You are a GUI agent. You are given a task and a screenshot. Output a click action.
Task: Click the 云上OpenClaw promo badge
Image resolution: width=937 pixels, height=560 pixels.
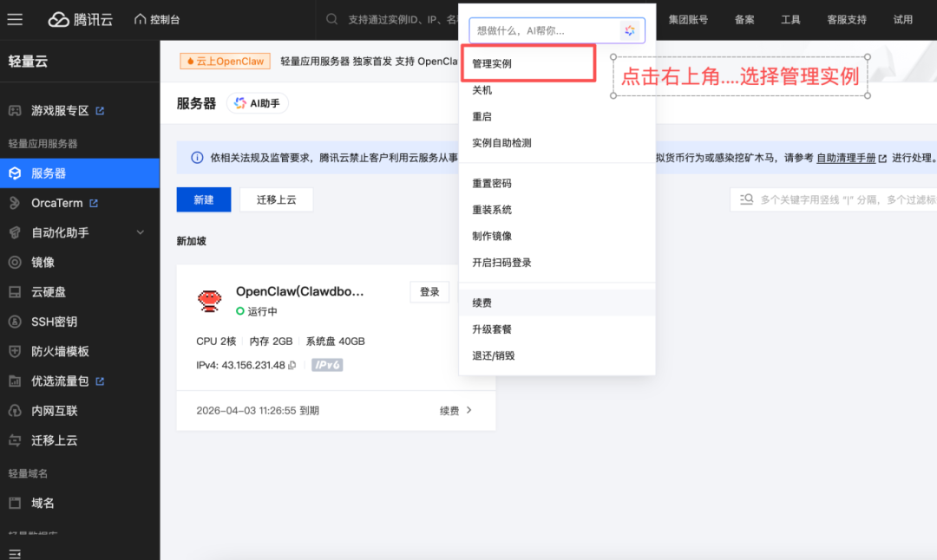(225, 62)
